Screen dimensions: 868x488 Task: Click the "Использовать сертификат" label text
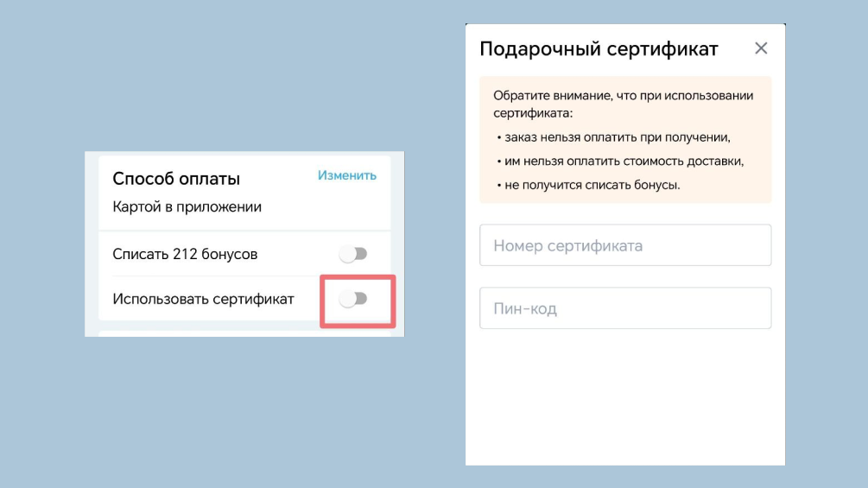(203, 299)
